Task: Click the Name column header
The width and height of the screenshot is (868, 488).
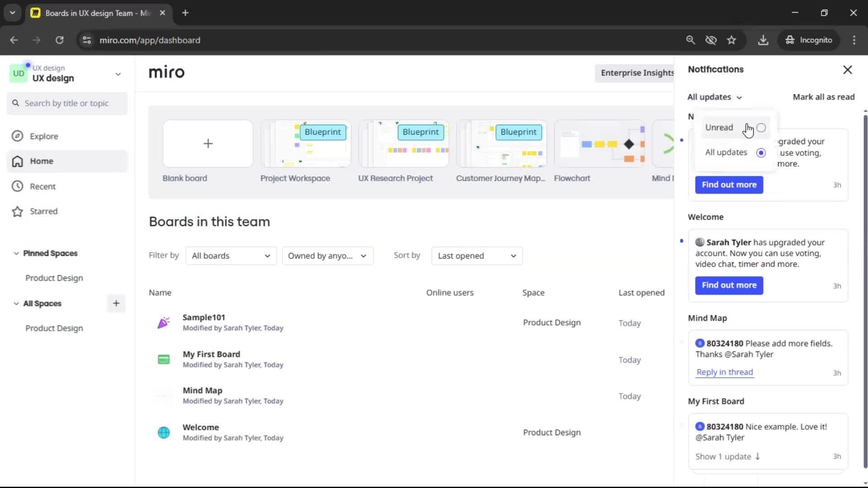Action: [x=160, y=293]
